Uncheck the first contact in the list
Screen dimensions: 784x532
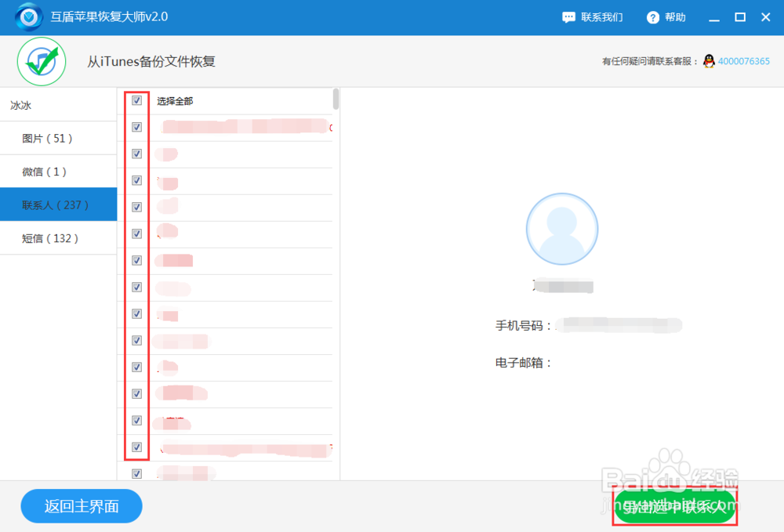(136, 127)
